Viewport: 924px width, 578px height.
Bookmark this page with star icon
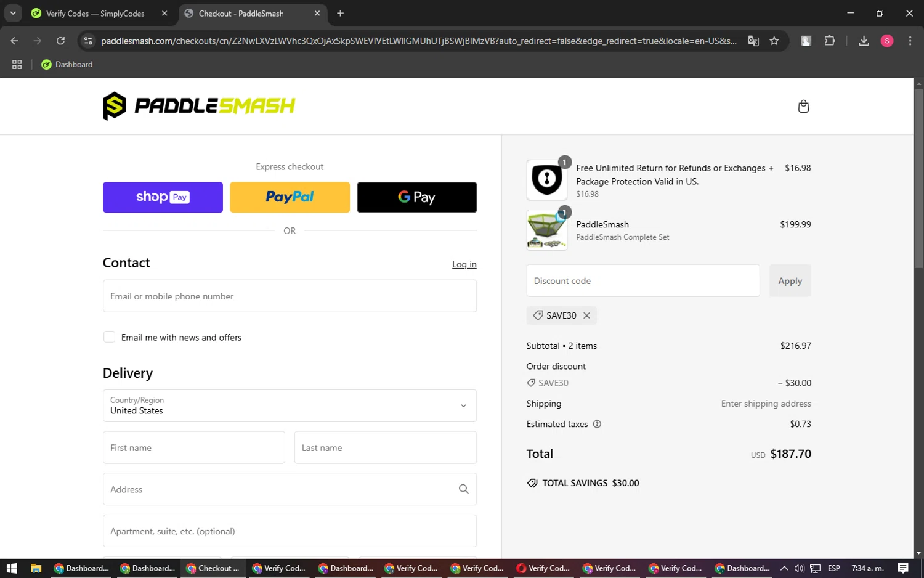tap(774, 41)
